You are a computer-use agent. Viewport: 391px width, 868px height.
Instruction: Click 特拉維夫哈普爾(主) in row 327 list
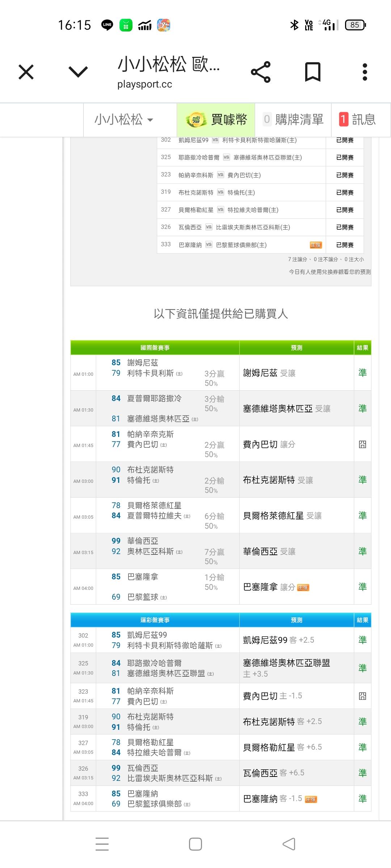pyautogui.click(x=253, y=210)
